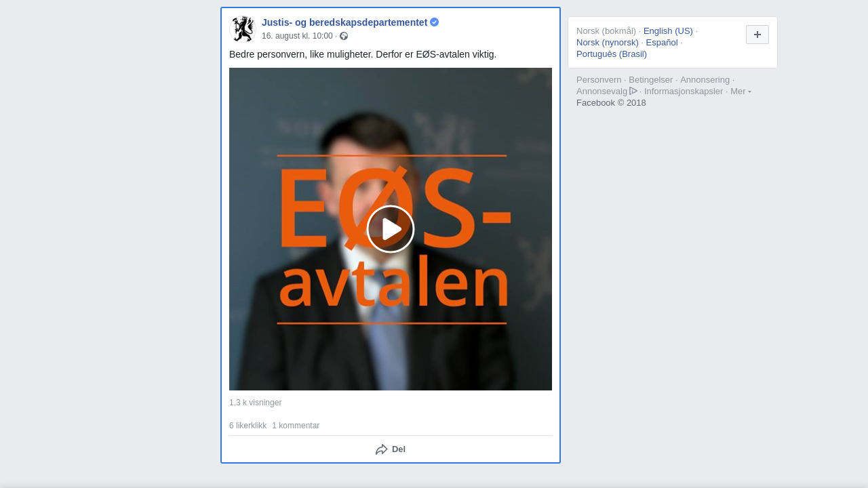868x488 pixels.
Task: Click the plus button for more languages
Action: (757, 35)
